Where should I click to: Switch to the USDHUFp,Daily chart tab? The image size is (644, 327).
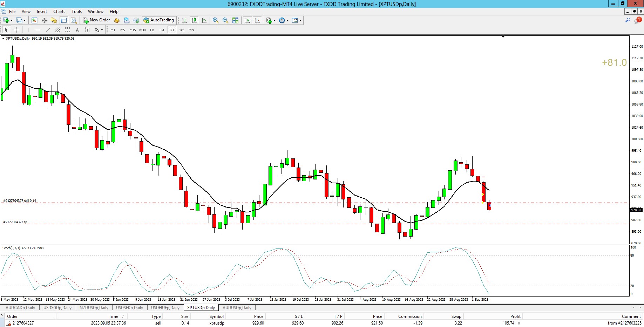coord(165,308)
